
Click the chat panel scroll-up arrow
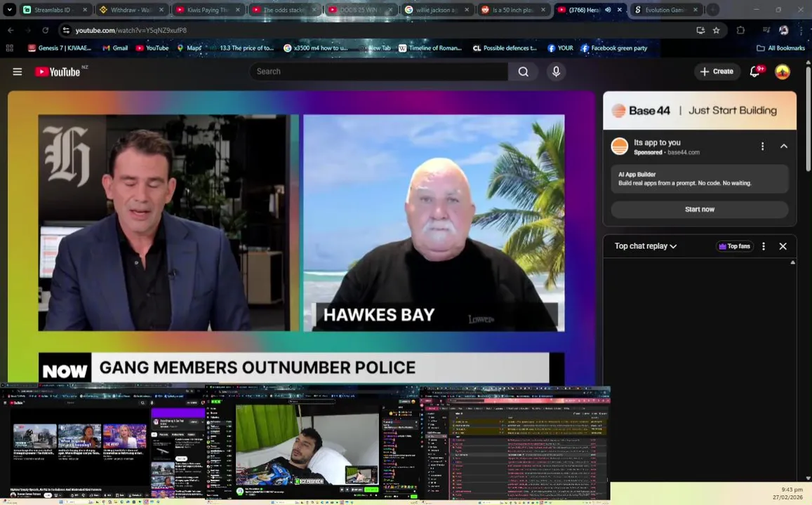pos(793,263)
